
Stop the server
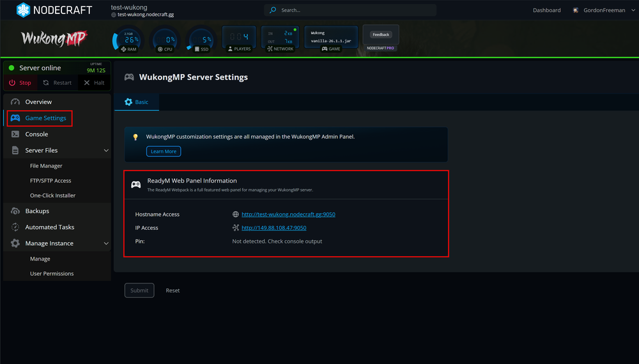coord(20,82)
